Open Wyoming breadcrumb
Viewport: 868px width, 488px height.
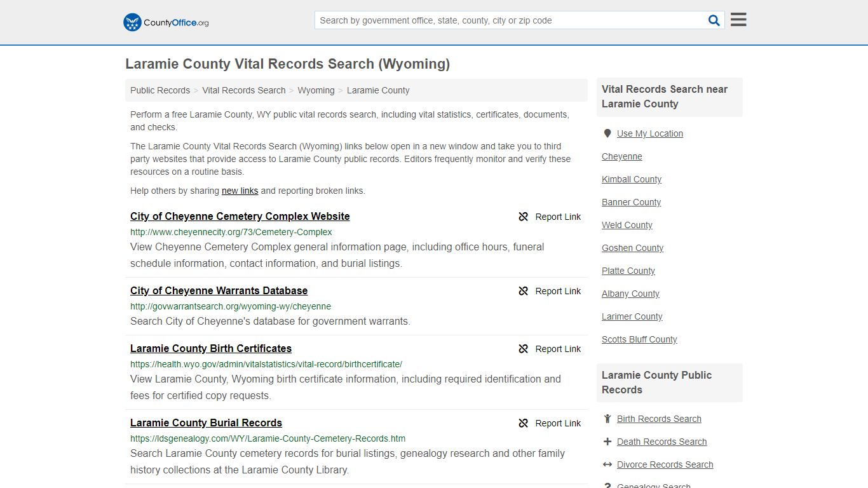(x=316, y=90)
